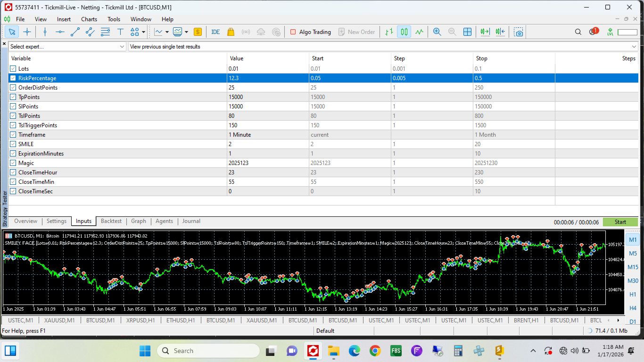Open the Calculator from the taskbar
The width and height of the screenshot is (644, 362).
point(458,351)
